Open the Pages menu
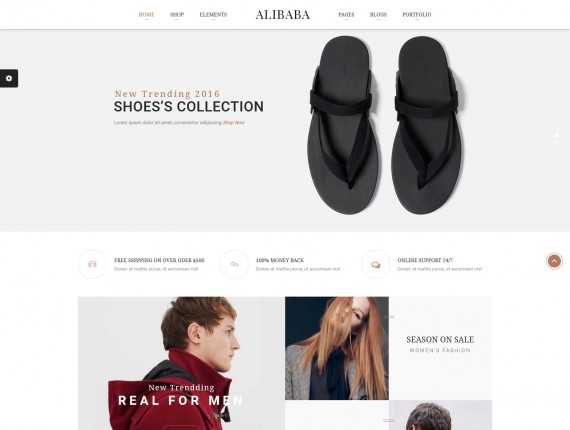This screenshot has height=430, width=570. [346, 15]
